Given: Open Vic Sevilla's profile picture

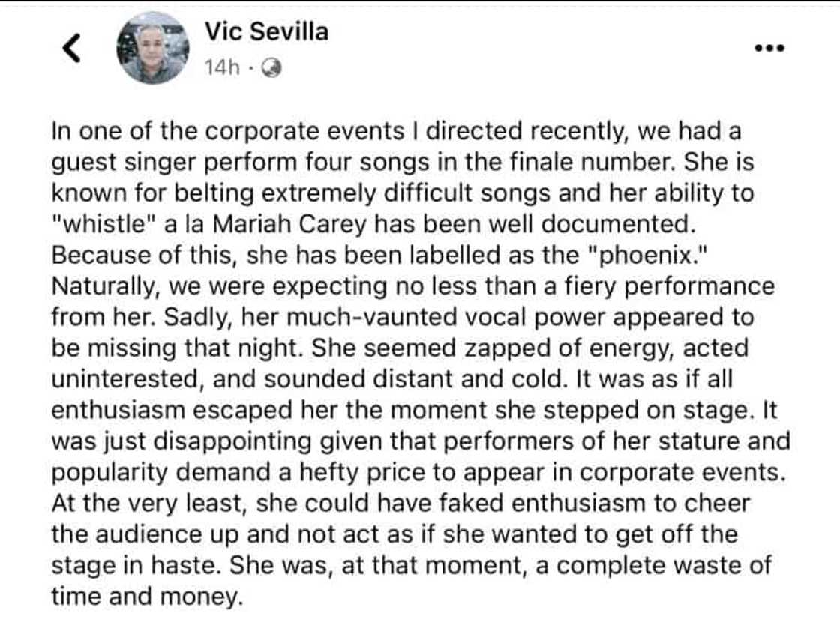Looking at the screenshot, I should pos(152,48).
